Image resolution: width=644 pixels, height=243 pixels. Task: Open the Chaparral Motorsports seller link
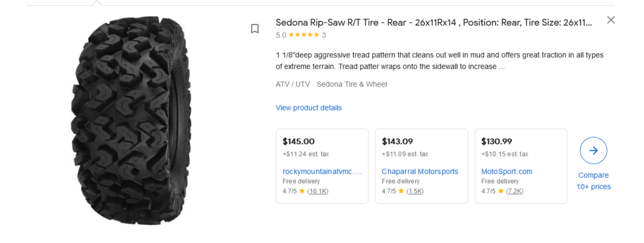[419, 171]
